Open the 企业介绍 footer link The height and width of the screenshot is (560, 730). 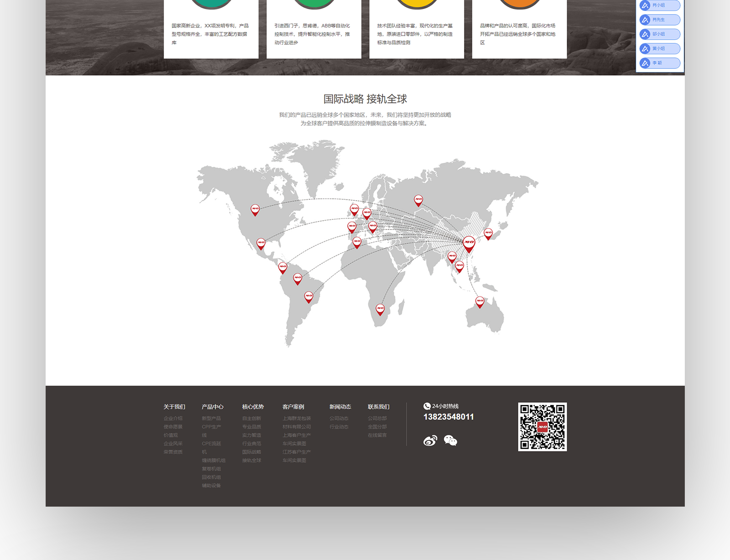(173, 418)
